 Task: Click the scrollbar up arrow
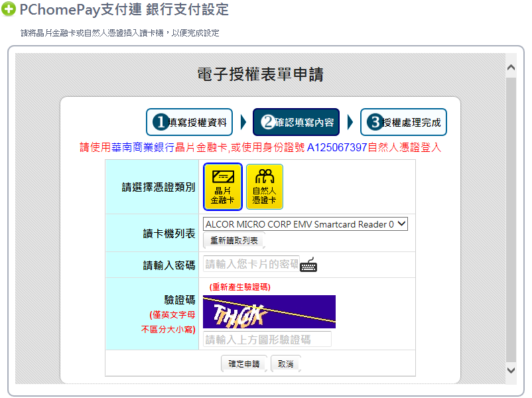click(x=511, y=67)
